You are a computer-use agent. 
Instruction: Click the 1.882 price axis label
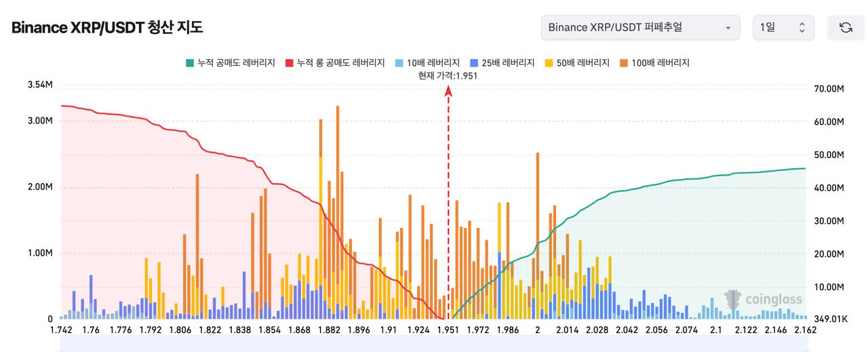329,330
